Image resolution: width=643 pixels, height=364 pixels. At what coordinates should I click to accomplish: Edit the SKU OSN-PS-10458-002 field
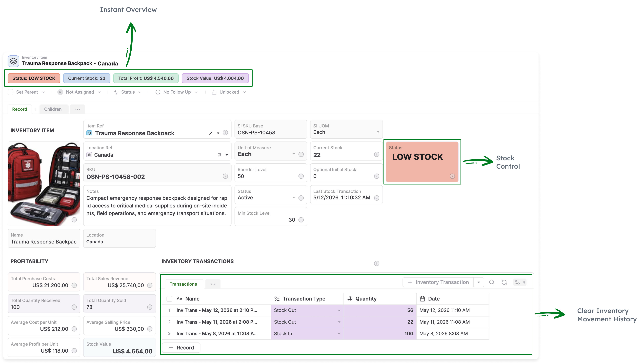tap(157, 173)
